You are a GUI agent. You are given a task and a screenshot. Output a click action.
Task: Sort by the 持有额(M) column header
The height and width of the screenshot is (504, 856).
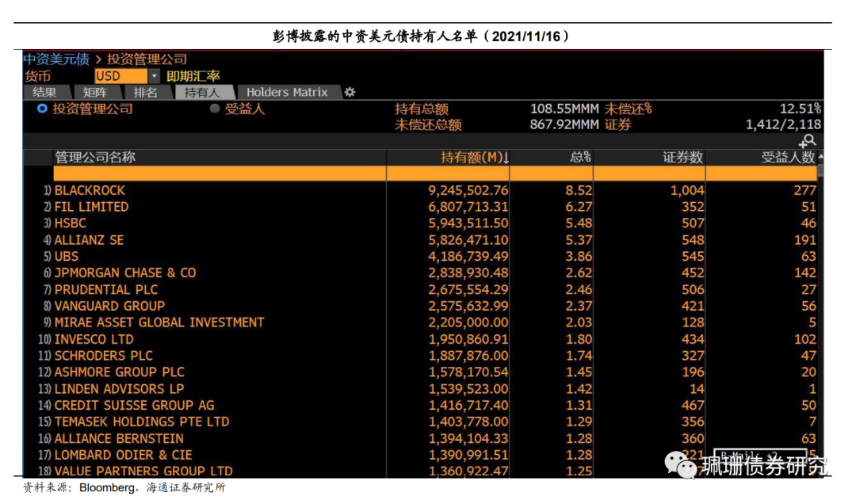tap(475, 157)
